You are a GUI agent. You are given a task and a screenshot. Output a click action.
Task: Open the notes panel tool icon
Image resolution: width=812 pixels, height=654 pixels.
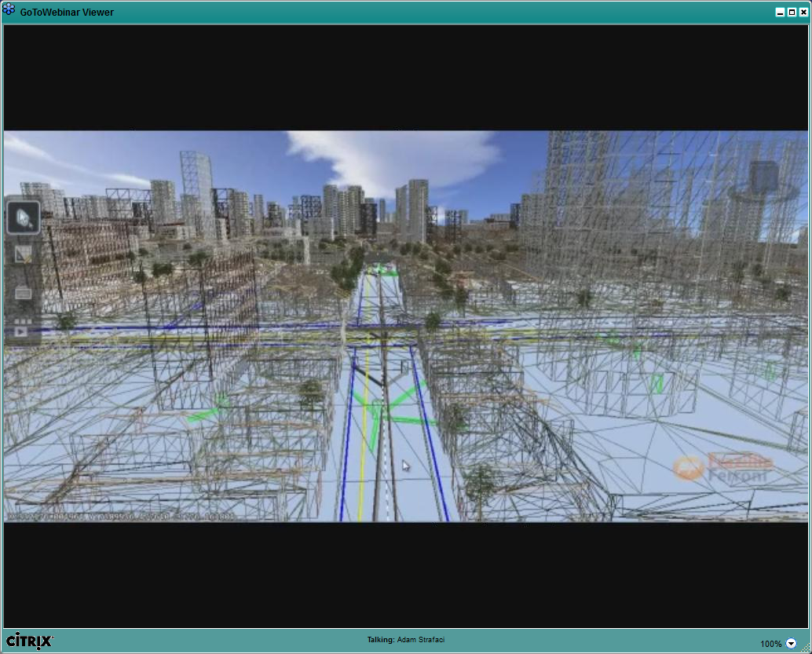(x=24, y=292)
